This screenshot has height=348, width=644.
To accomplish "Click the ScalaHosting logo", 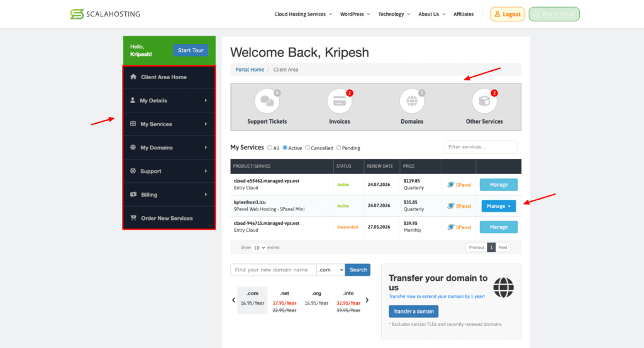I will [x=105, y=14].
